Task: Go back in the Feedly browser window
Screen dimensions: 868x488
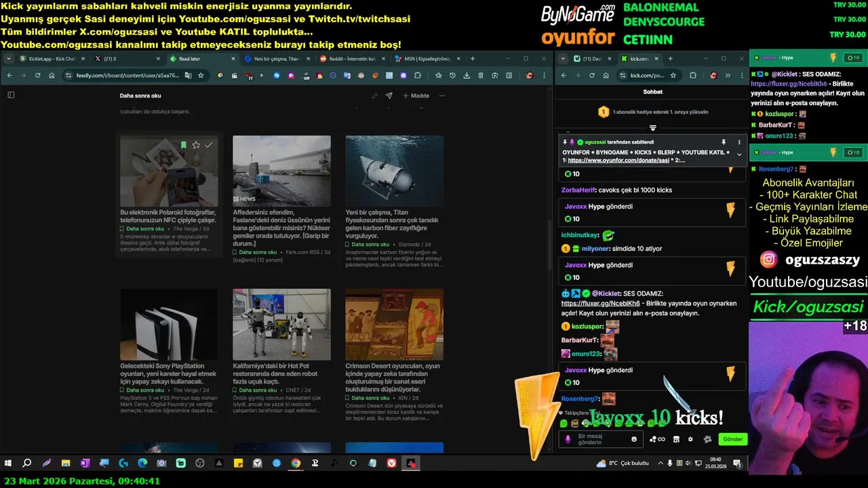Action: [9, 75]
